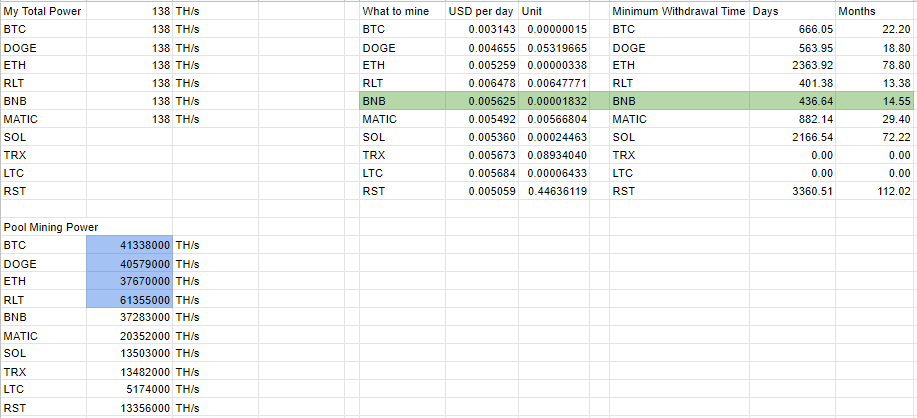Click DOGE months value 18.80
The image size is (917, 418).
coord(876,47)
